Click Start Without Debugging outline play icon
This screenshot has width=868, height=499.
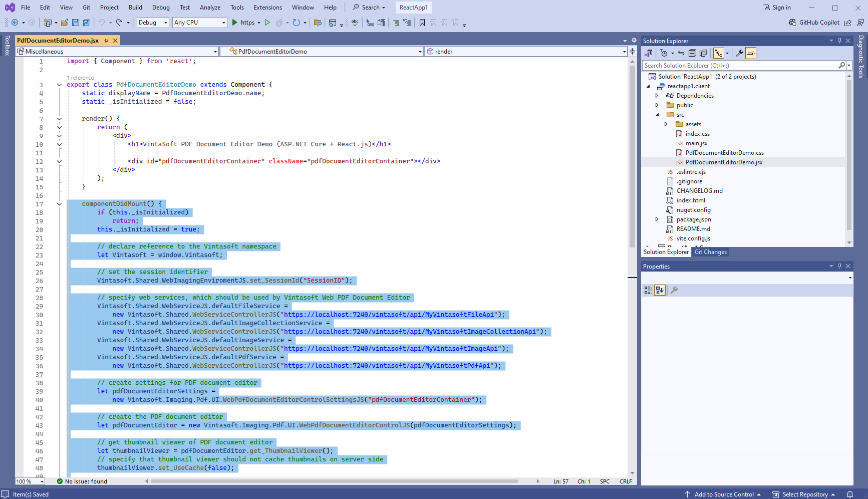coord(267,23)
